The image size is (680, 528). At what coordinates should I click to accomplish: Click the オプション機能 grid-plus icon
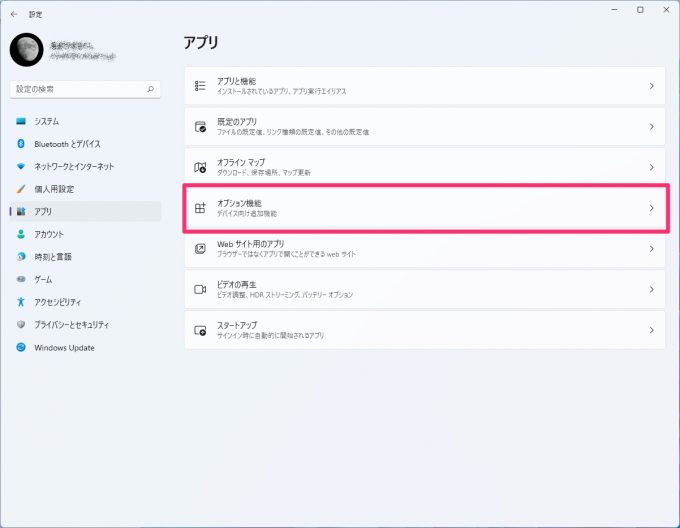tap(200, 208)
